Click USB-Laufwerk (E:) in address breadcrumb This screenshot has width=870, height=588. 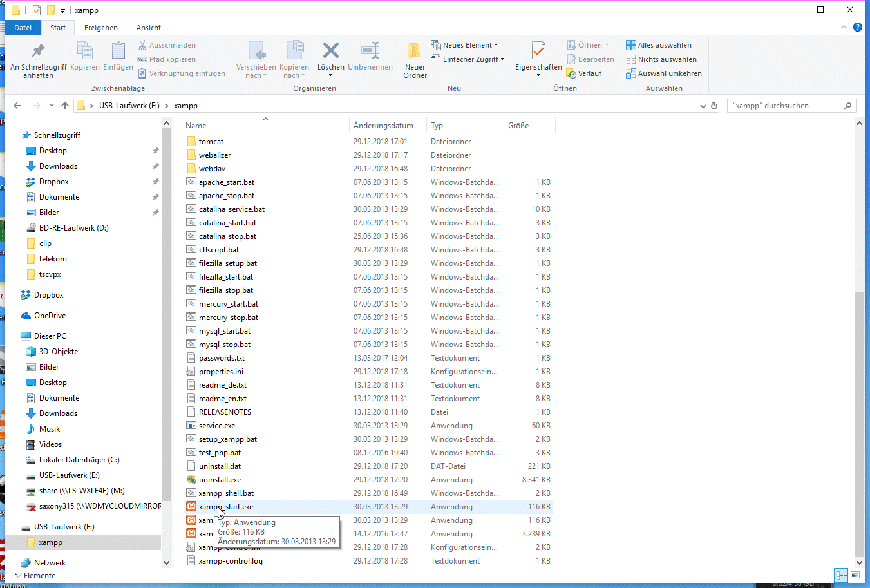point(129,106)
